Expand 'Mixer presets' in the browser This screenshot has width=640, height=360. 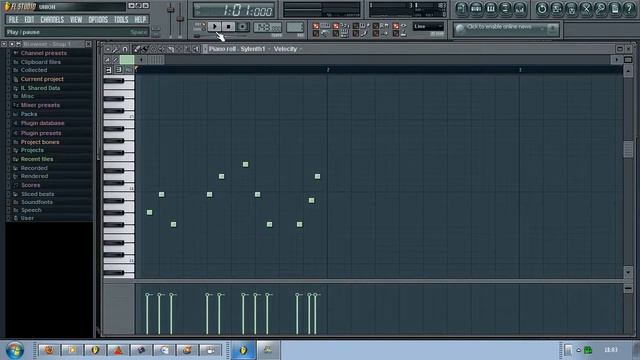click(x=40, y=105)
